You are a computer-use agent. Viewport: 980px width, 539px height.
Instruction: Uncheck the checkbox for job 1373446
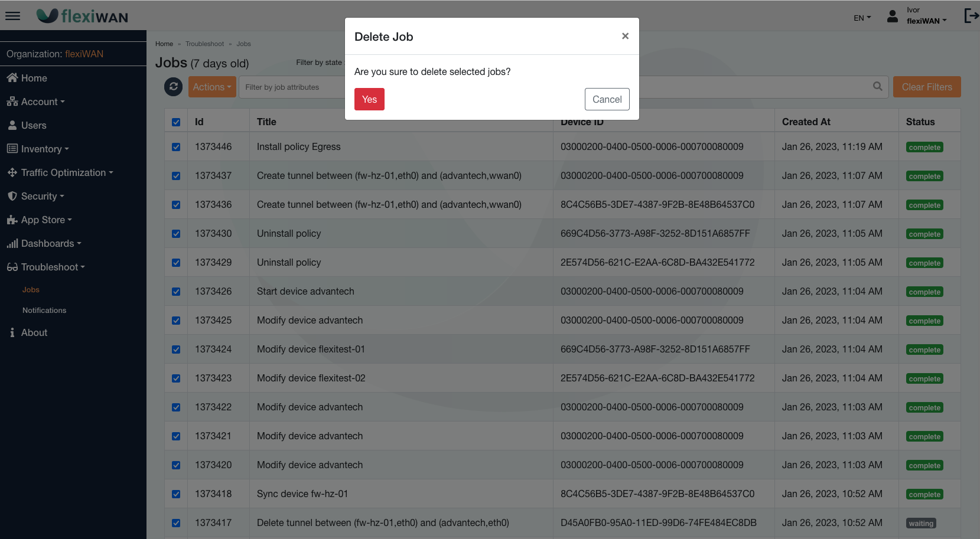176,147
